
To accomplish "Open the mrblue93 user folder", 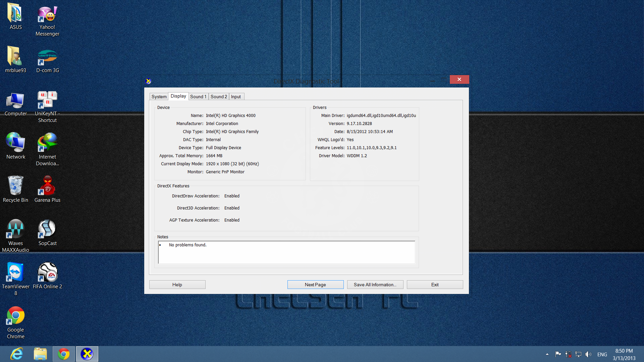I will pyautogui.click(x=15, y=59).
